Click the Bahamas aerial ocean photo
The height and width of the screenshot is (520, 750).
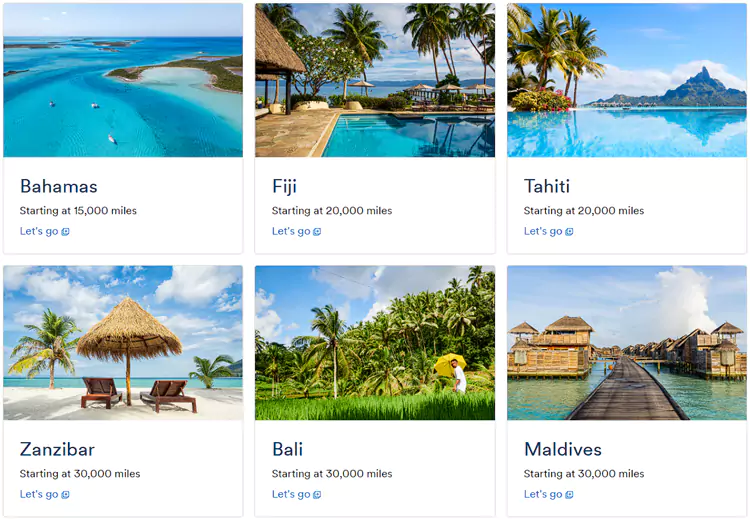(123, 80)
